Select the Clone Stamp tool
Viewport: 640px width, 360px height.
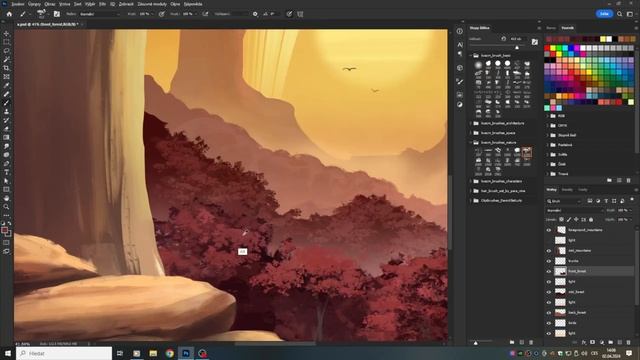click(6, 111)
